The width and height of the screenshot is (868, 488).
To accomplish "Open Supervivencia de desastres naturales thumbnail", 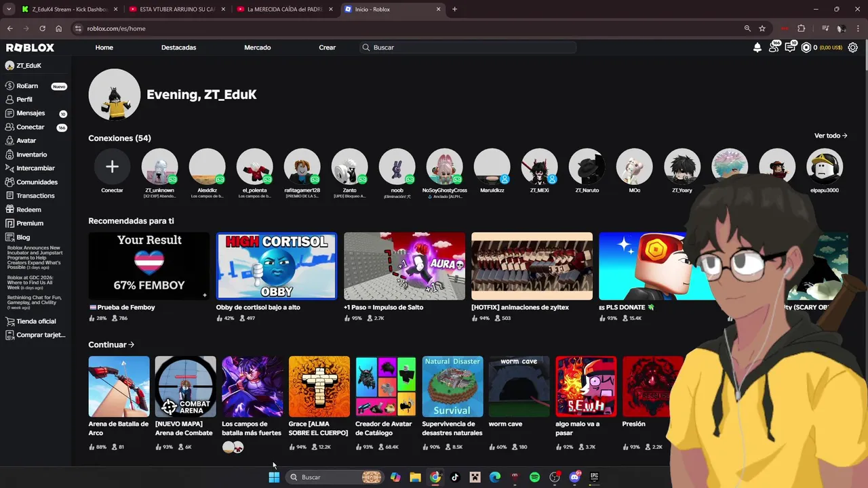I will (452, 386).
